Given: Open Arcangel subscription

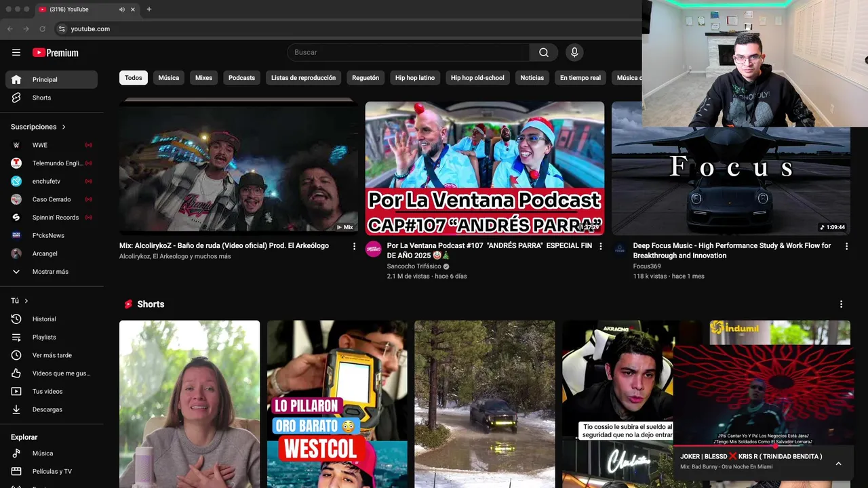Looking at the screenshot, I should click(x=52, y=253).
